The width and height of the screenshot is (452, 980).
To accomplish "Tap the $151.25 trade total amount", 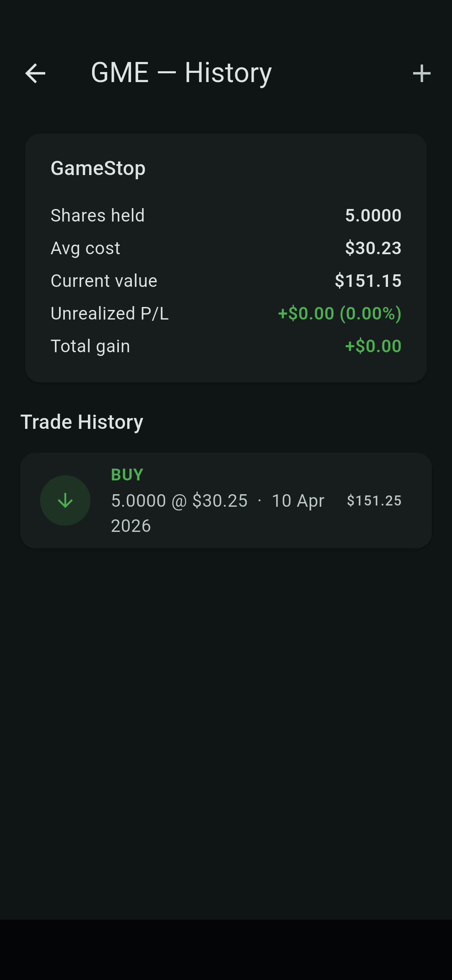I will pyautogui.click(x=374, y=500).
